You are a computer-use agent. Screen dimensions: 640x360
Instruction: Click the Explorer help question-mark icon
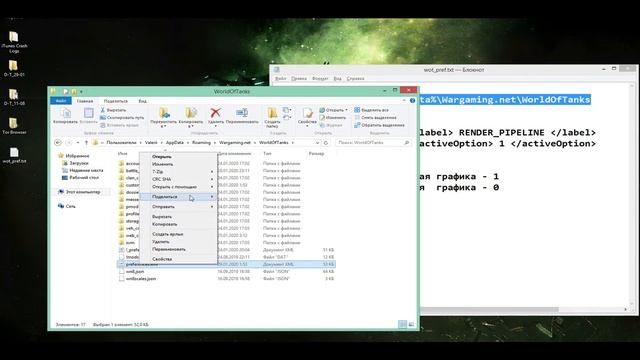point(412,100)
